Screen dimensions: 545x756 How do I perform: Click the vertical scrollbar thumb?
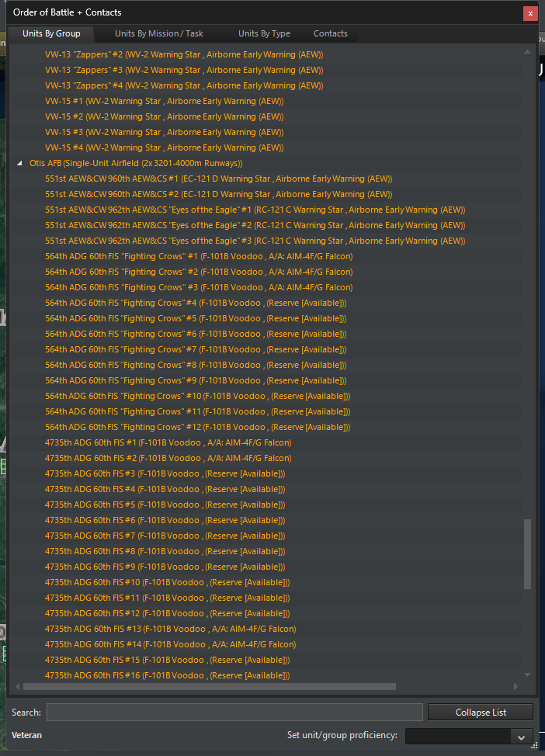(x=527, y=553)
